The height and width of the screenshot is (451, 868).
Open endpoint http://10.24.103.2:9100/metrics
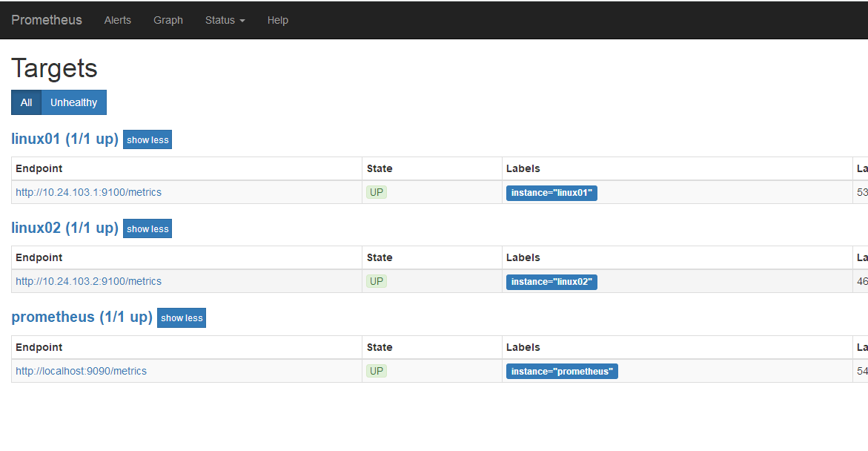pyautogui.click(x=88, y=281)
